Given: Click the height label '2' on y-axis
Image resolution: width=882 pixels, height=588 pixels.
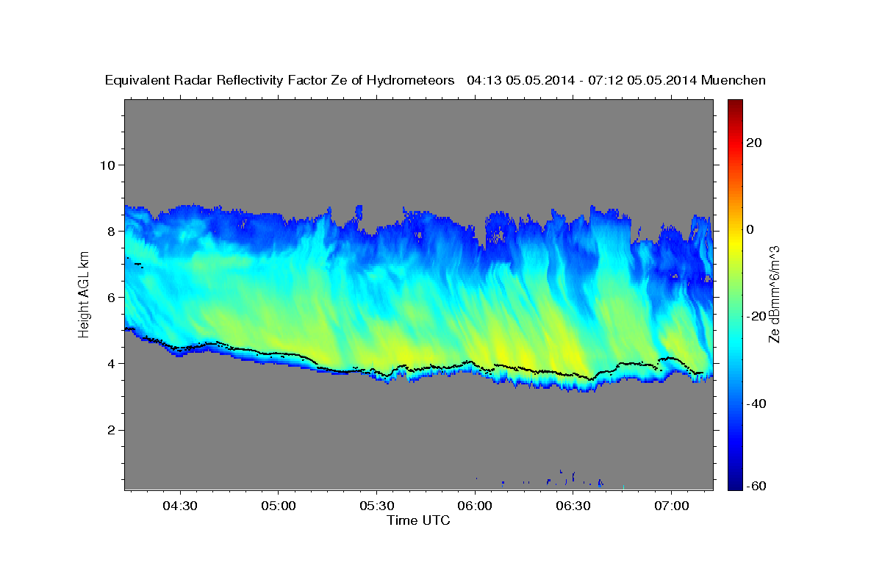Looking at the screenshot, I should (111, 430).
